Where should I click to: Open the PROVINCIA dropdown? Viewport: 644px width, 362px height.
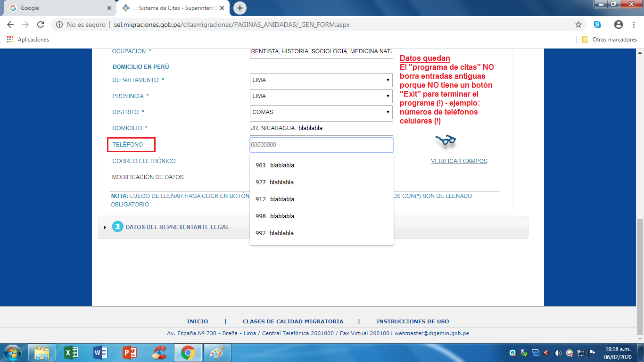point(321,96)
